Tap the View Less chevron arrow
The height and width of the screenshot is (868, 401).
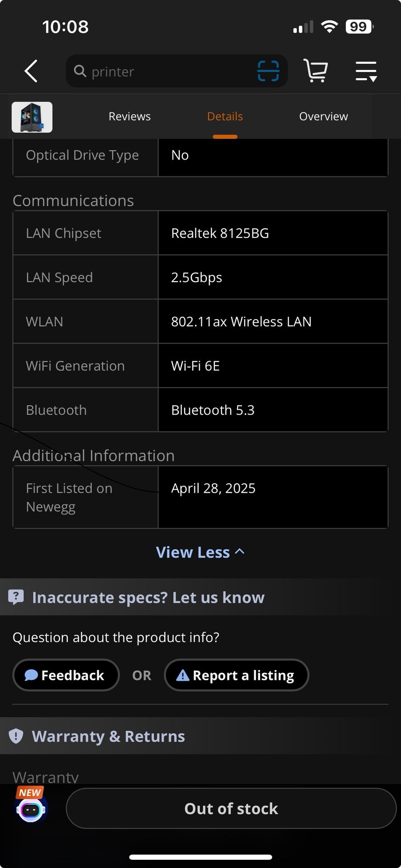[x=240, y=551]
